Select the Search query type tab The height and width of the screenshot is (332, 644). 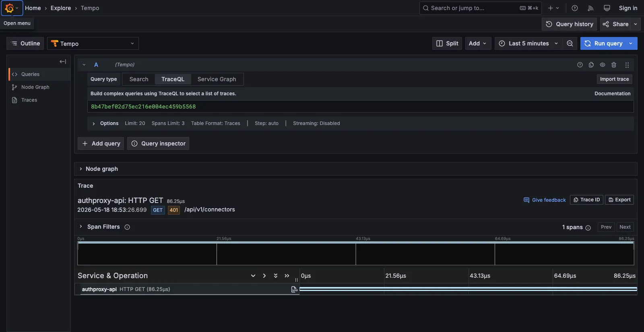(x=139, y=79)
